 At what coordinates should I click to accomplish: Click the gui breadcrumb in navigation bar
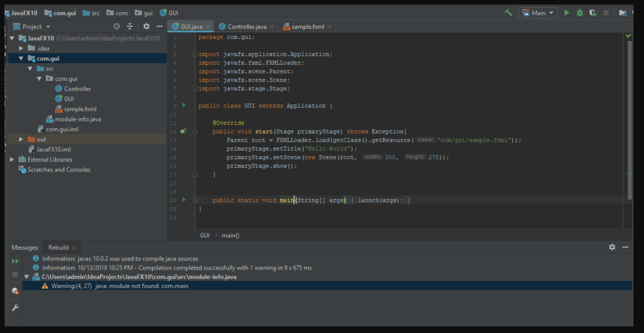pyautogui.click(x=143, y=13)
